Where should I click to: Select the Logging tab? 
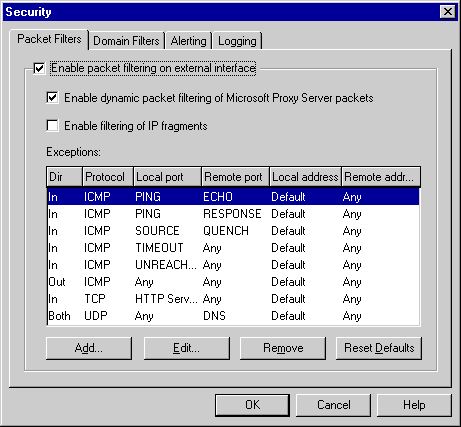(237, 41)
